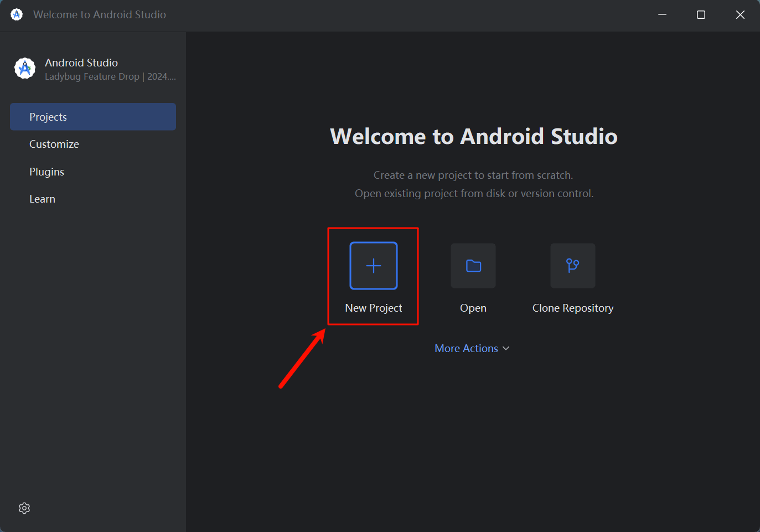
Task: Click the 'Open existing project' description text
Action: [474, 193]
